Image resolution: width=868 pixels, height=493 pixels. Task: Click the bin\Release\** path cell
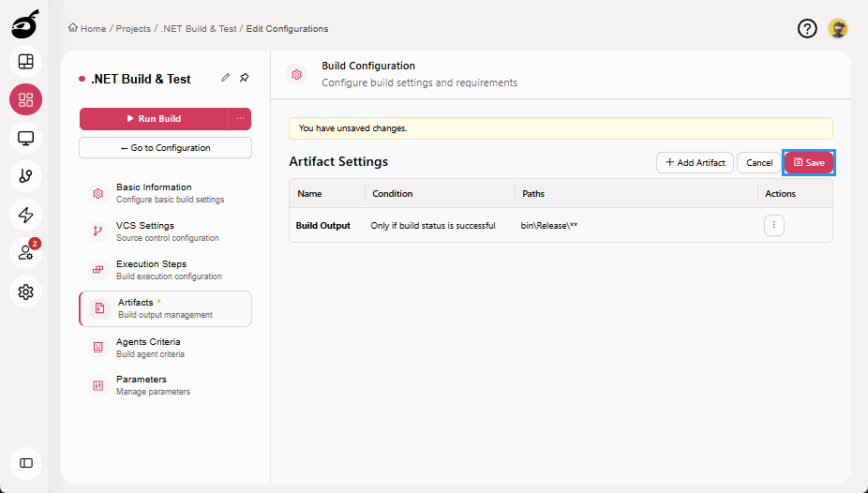[549, 226]
